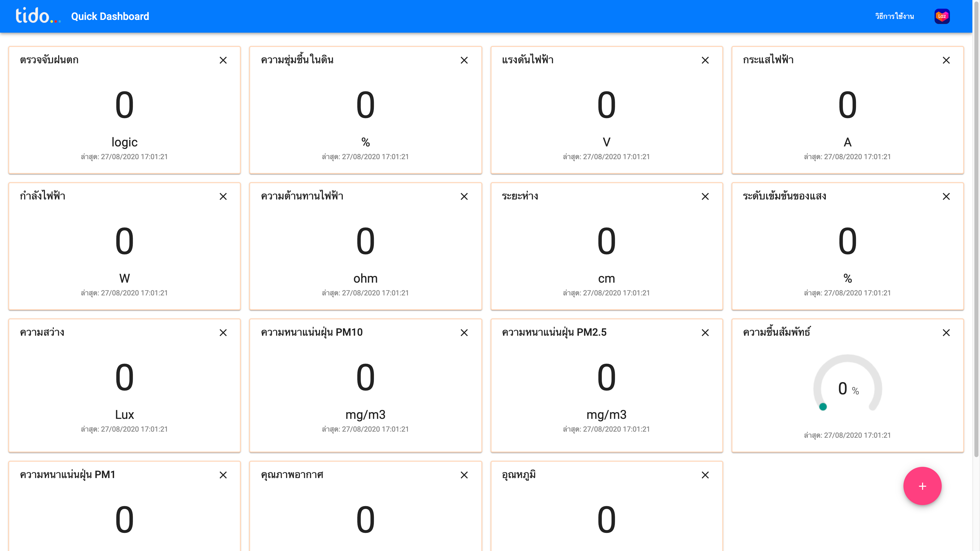This screenshot has height=551, width=980.
Task: Remove the ความหนาแน่นฝุ่น PM10 widget
Action: click(x=464, y=332)
